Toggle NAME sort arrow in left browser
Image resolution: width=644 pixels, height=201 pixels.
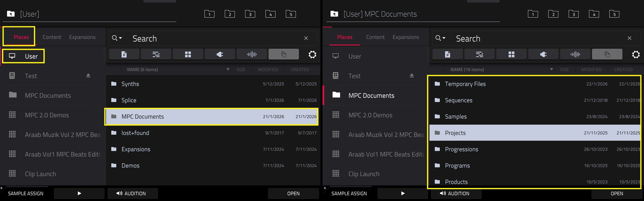228,69
